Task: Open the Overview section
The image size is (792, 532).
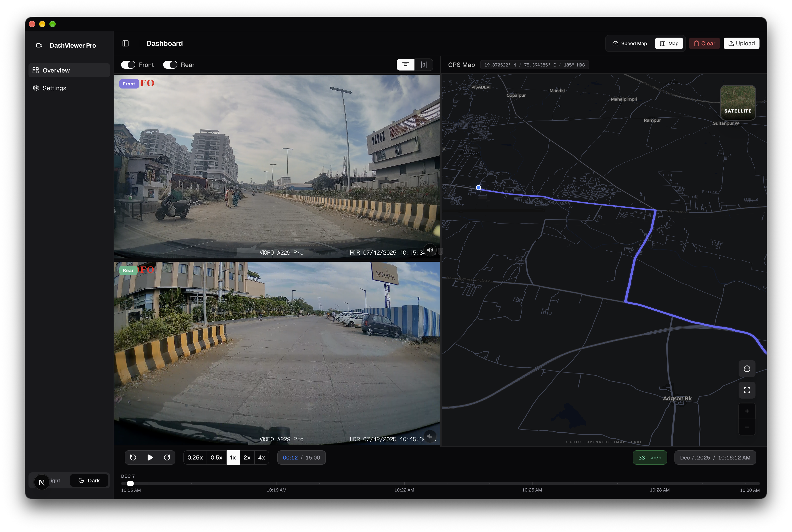Action: tap(69, 70)
